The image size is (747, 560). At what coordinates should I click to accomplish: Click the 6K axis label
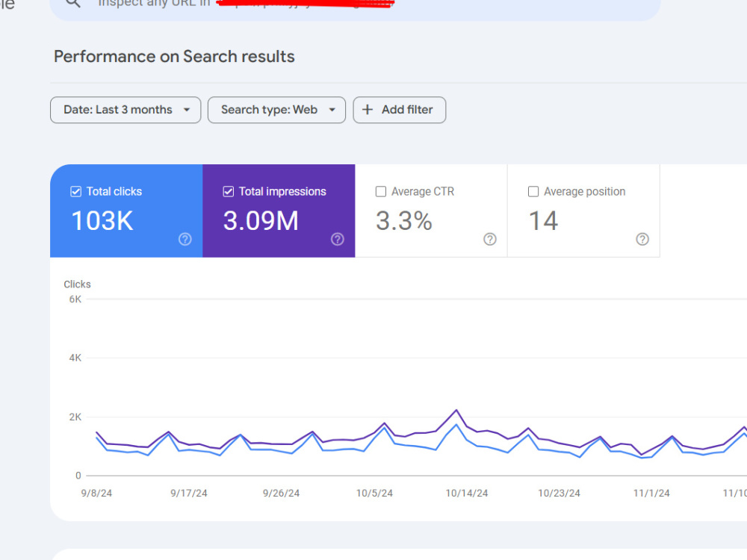(x=75, y=299)
